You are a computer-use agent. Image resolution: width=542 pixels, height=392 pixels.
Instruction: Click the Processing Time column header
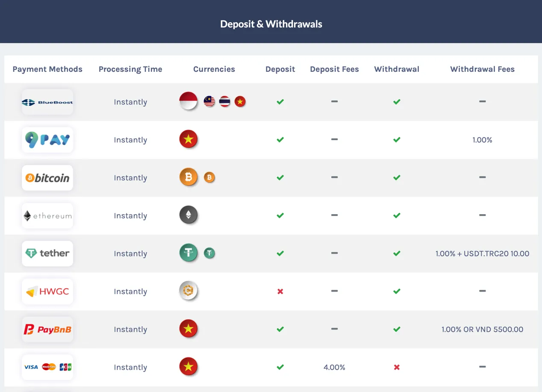[130, 69]
